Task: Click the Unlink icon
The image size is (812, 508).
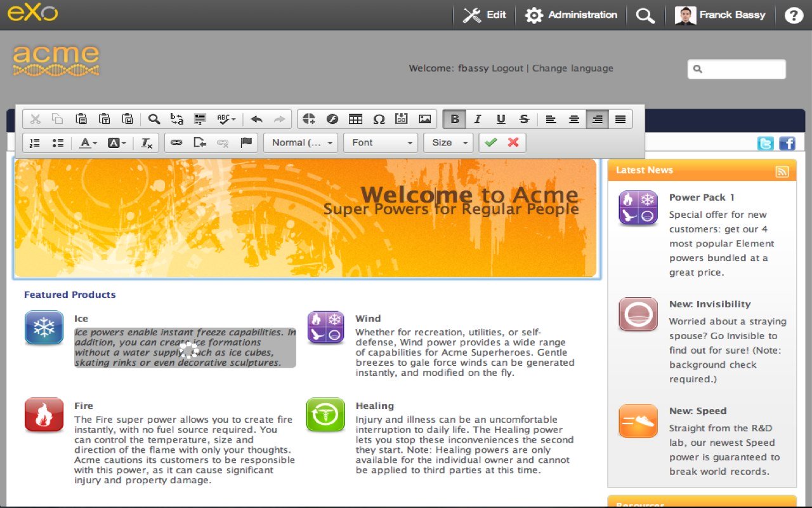Action: click(223, 143)
